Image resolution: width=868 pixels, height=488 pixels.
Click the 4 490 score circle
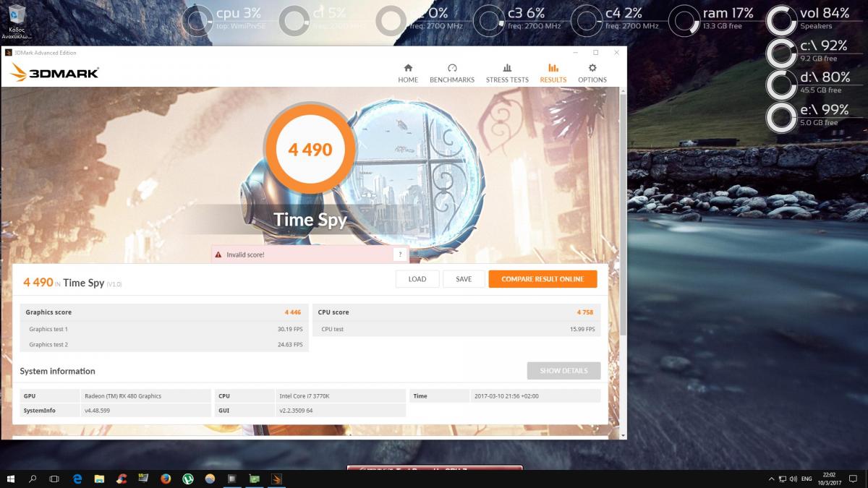(x=310, y=150)
